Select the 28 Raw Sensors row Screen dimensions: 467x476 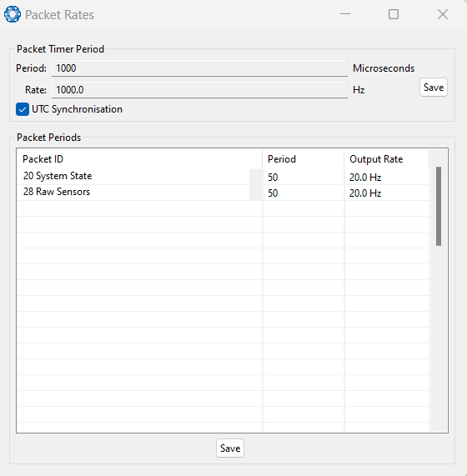223,193
